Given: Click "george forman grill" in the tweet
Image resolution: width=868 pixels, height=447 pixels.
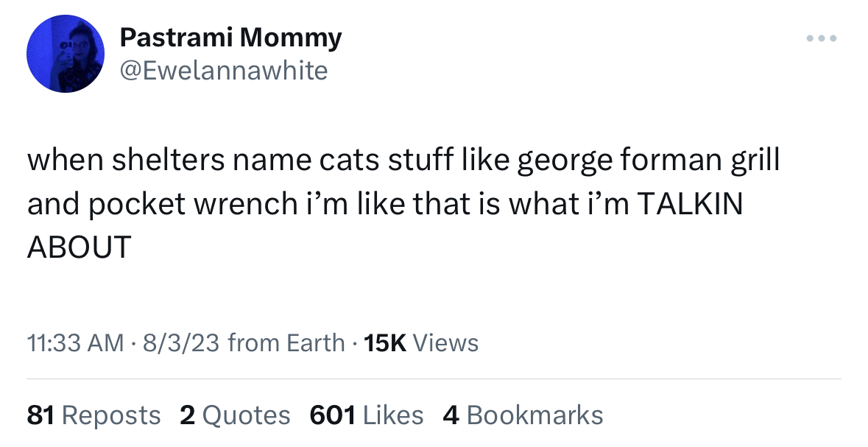Looking at the screenshot, I should [x=648, y=161].
